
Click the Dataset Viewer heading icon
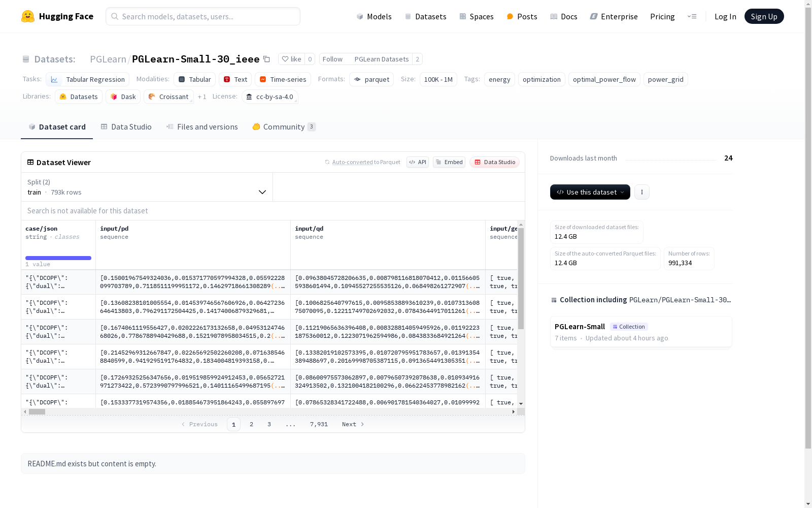click(x=30, y=162)
